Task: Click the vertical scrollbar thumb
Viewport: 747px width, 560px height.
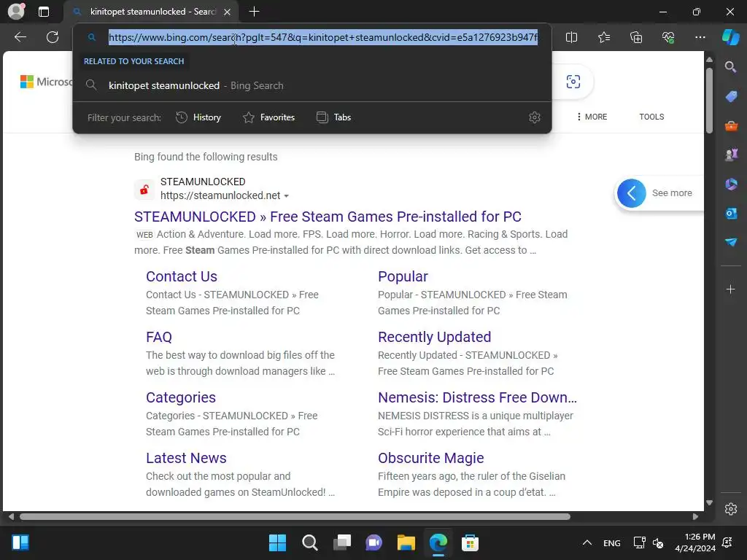Action: click(709, 101)
